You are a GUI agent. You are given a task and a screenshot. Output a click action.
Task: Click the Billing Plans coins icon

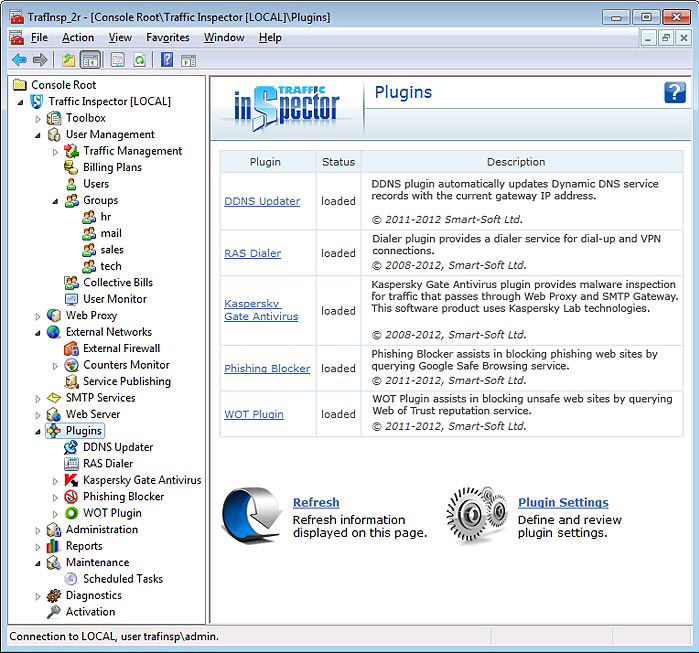71,168
